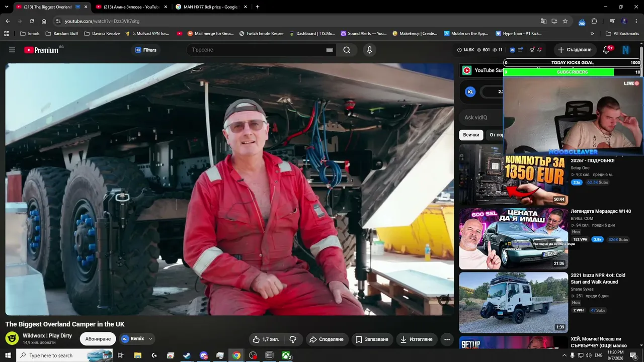Click the Chrome address bar URL
This screenshot has width=644, height=362.
pyautogui.click(x=102, y=21)
